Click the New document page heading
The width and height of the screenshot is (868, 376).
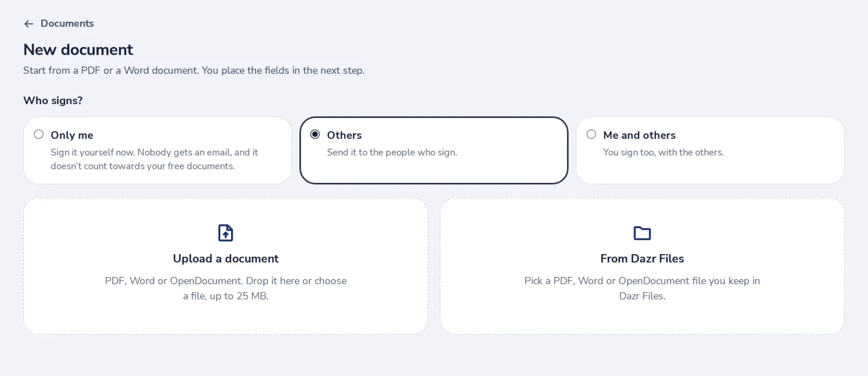click(78, 50)
